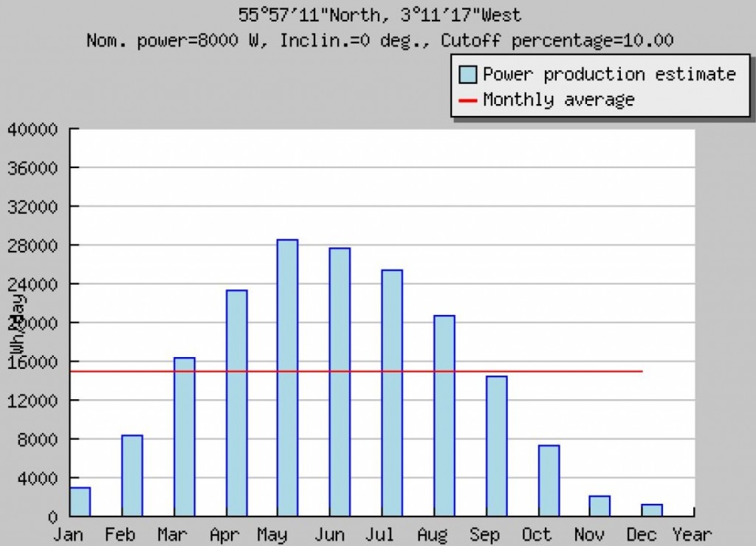The image size is (756, 546).
Task: Click the November power production bar
Action: 600,506
